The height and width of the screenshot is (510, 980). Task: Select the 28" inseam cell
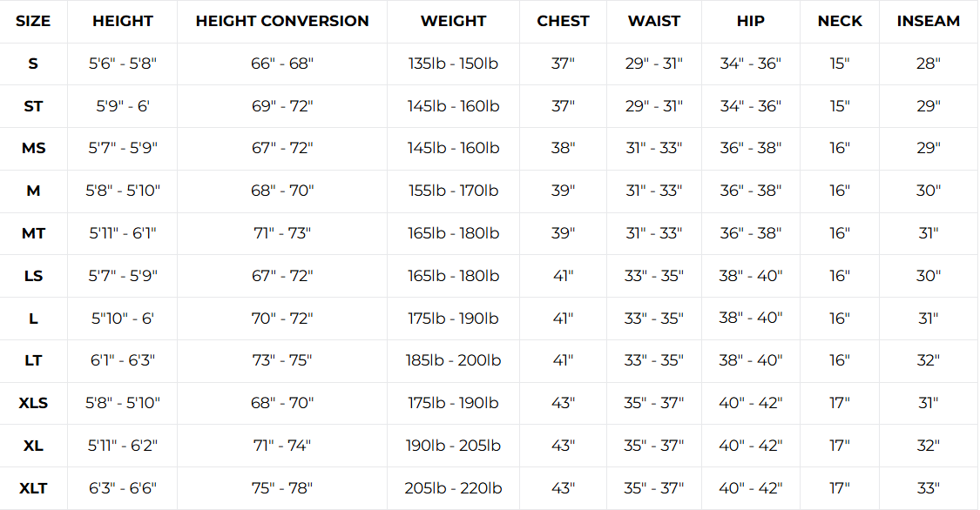(x=929, y=64)
